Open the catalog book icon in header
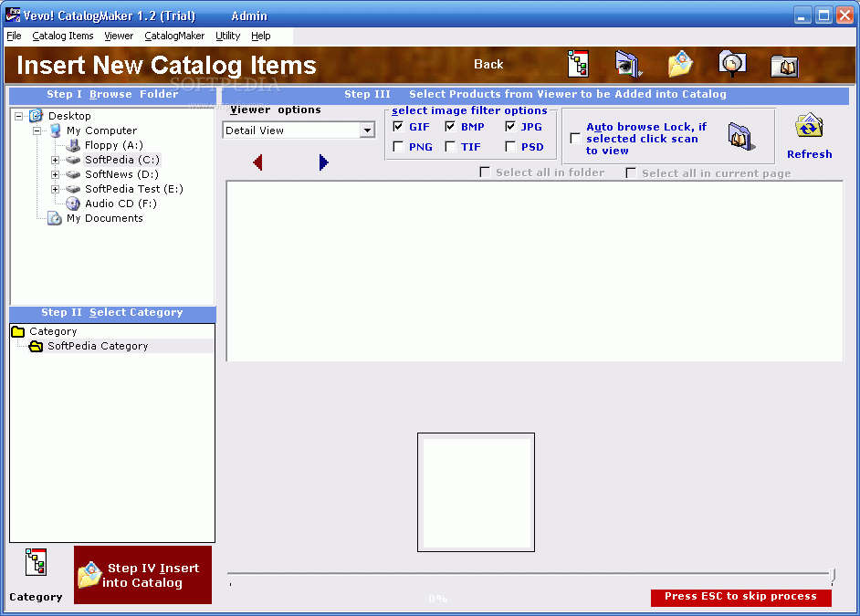The width and height of the screenshot is (860, 616). pos(784,66)
